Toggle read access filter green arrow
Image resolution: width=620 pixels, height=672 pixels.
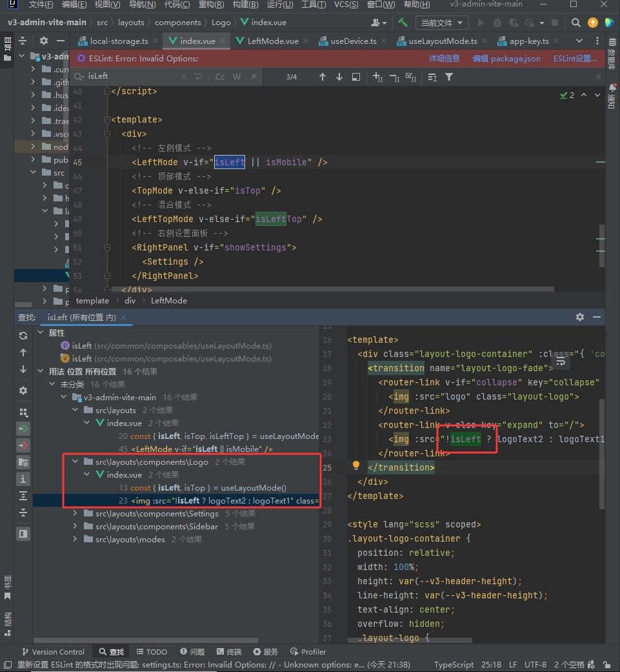23,428
